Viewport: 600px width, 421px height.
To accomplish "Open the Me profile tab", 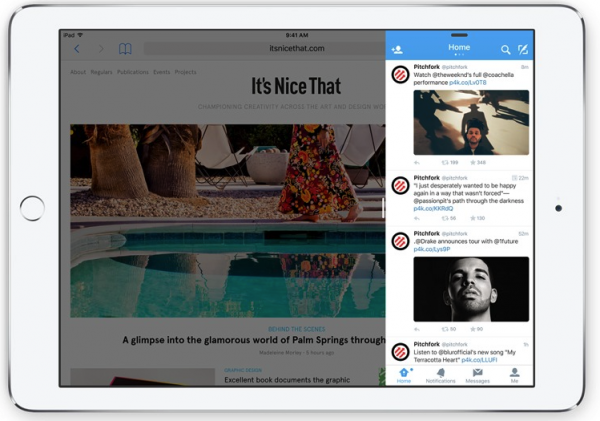I will click(514, 375).
